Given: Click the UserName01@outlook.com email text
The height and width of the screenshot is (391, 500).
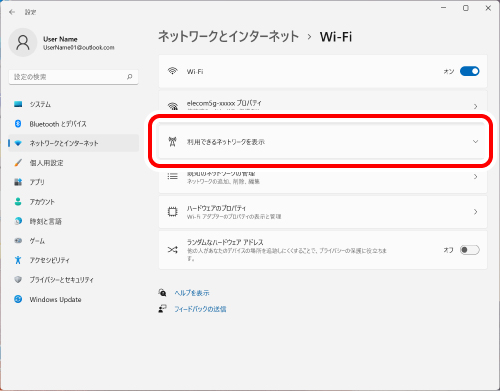Looking at the screenshot, I should (79, 48).
